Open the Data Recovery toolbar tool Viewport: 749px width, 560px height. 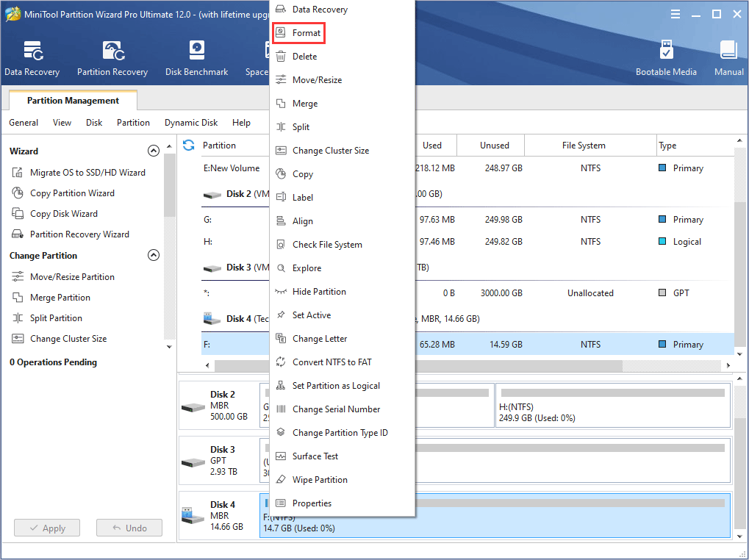click(32, 58)
